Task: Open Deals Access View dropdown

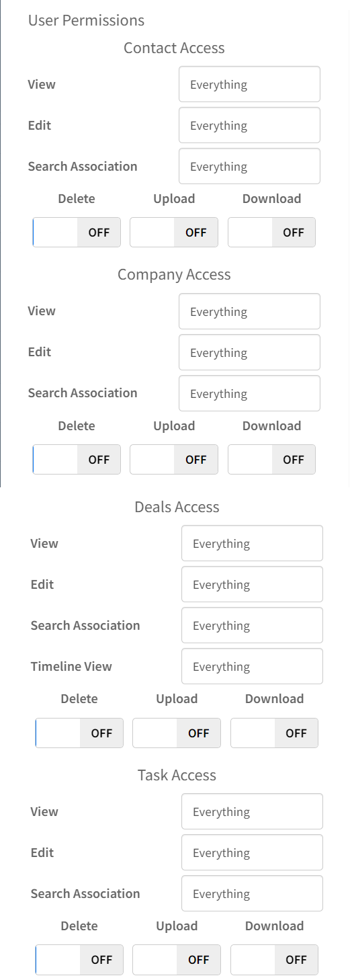Action: pyautogui.click(x=252, y=543)
